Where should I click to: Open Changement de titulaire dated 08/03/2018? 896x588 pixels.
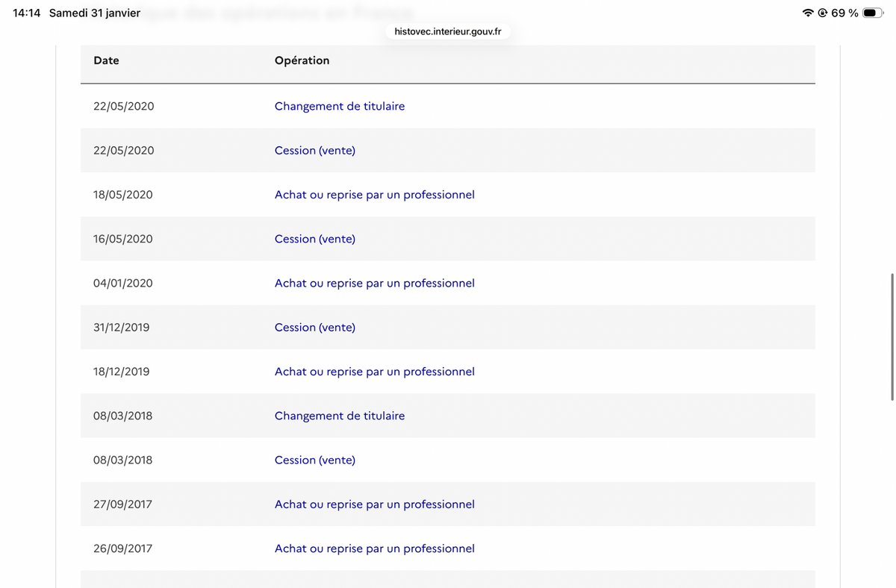(340, 416)
